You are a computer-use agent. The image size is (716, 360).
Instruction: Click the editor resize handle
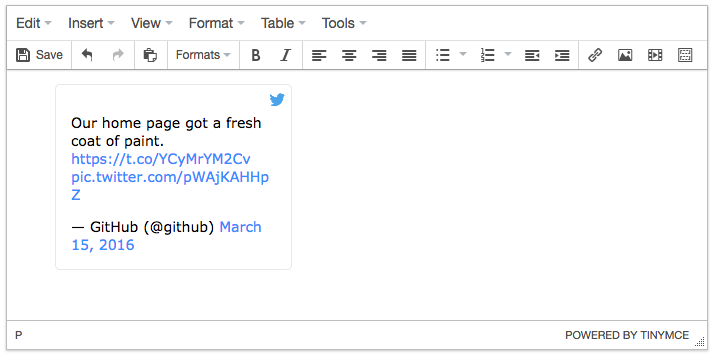(x=700, y=342)
